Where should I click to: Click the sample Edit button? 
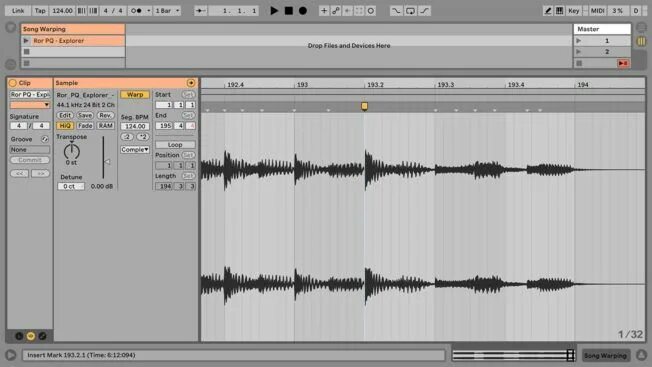click(65, 115)
